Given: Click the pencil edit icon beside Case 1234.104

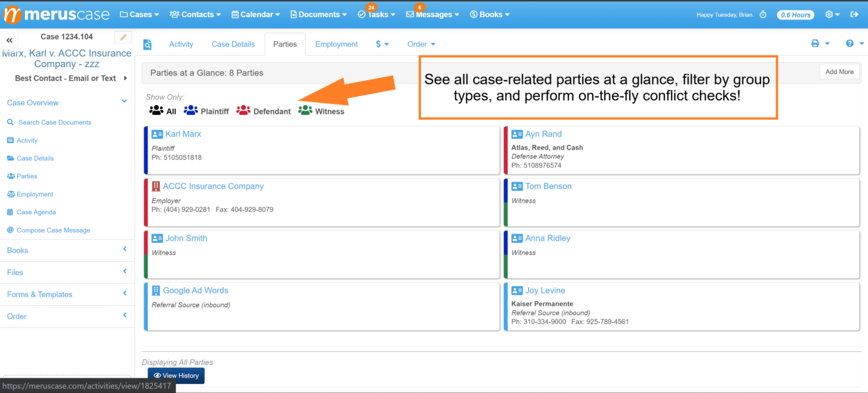Looking at the screenshot, I should point(123,37).
